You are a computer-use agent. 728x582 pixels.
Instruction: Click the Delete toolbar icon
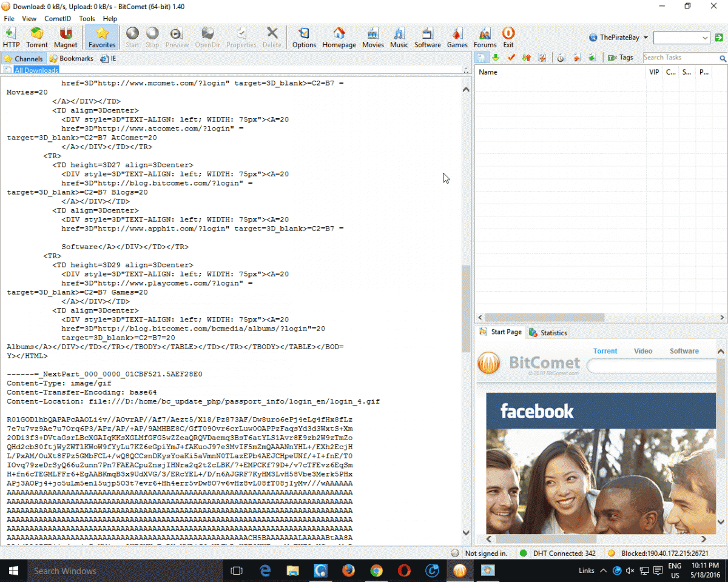pyautogui.click(x=272, y=38)
